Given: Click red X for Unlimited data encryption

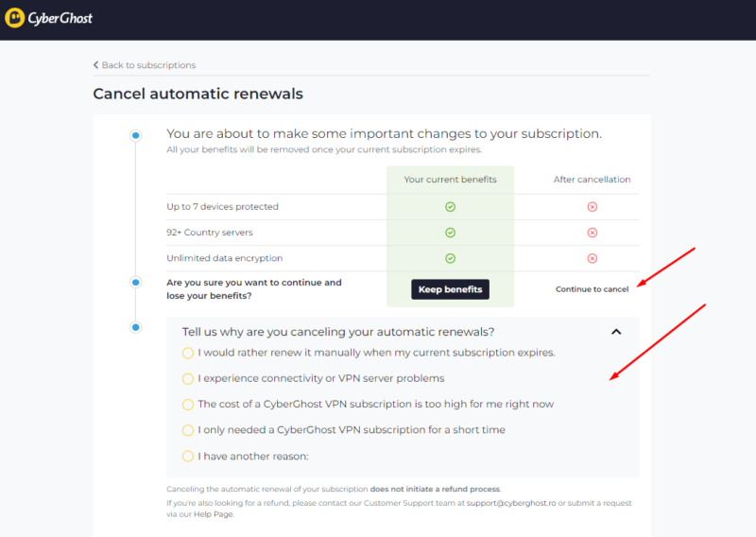Looking at the screenshot, I should point(593,259).
